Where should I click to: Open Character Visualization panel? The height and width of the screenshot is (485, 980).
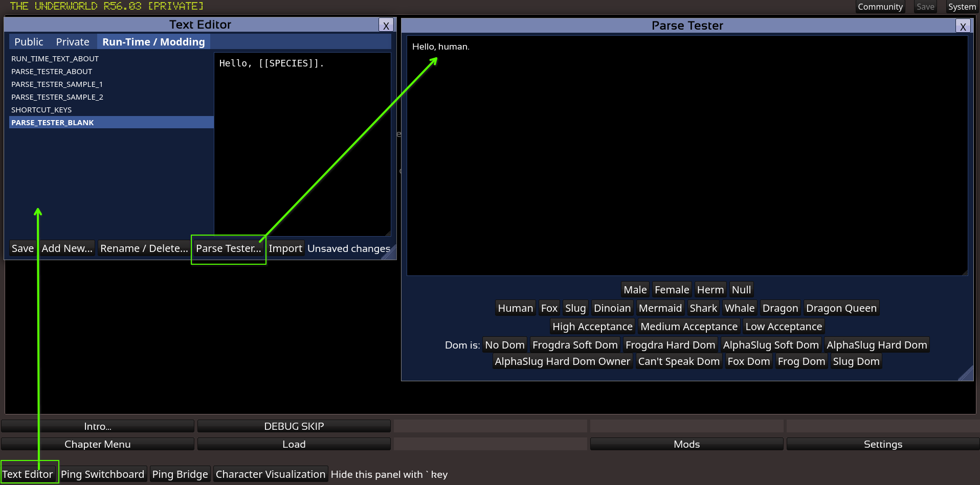(x=270, y=474)
